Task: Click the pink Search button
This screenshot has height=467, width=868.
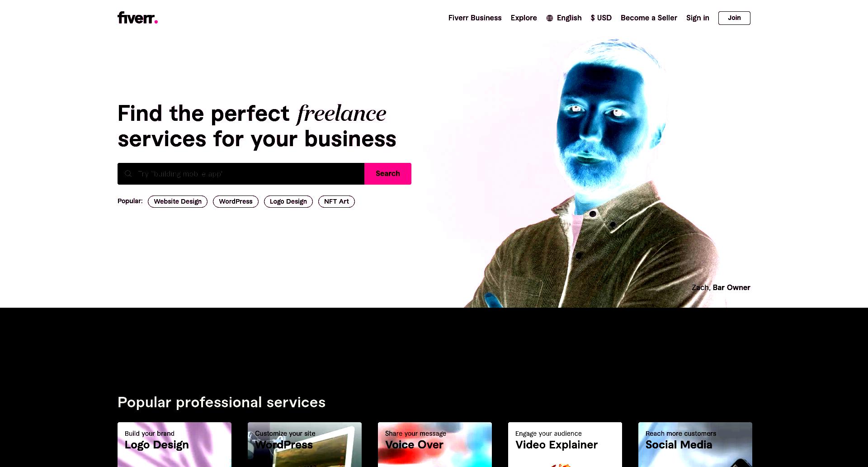Action: coord(388,174)
